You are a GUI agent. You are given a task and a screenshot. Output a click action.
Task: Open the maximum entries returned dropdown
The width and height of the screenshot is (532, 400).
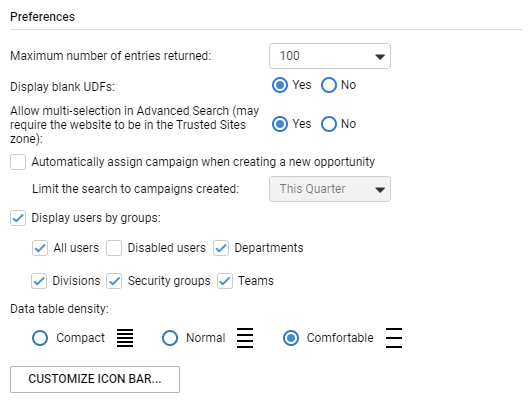click(x=330, y=56)
